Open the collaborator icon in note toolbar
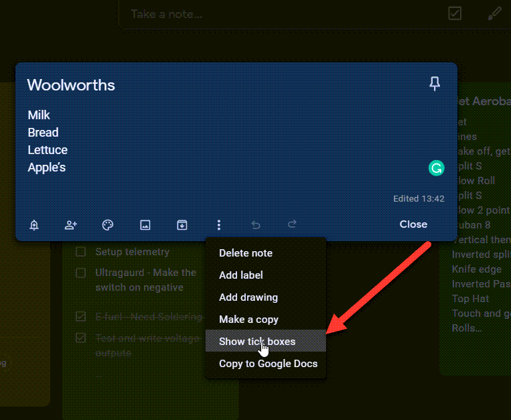The height and width of the screenshot is (420, 511). 71,225
